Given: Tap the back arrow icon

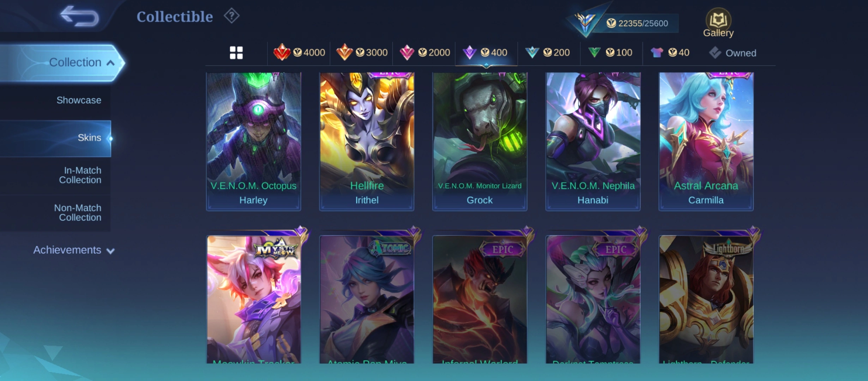Looking at the screenshot, I should pyautogui.click(x=79, y=16).
